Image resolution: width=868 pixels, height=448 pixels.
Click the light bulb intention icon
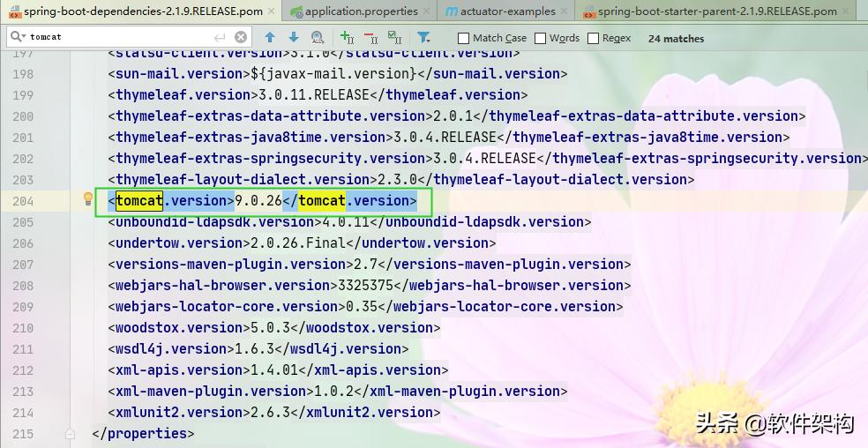pos(87,198)
